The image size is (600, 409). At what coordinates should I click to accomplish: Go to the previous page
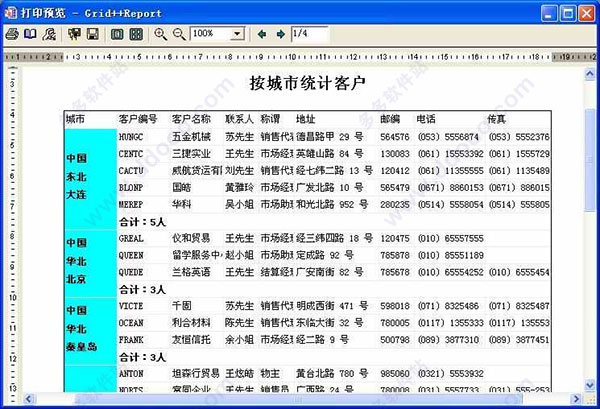[260, 34]
